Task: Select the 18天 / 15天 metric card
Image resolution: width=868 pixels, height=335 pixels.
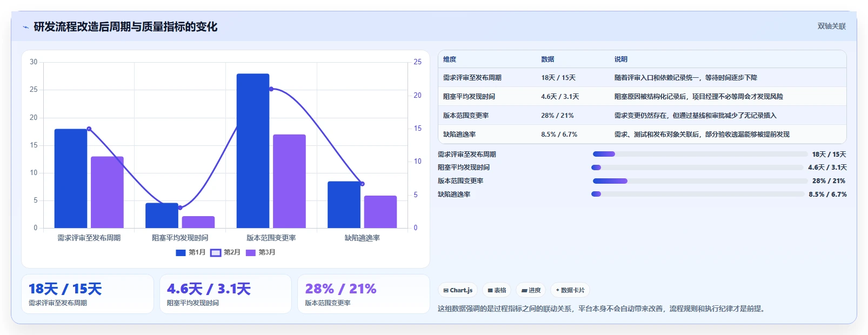Action: pyautogui.click(x=88, y=294)
